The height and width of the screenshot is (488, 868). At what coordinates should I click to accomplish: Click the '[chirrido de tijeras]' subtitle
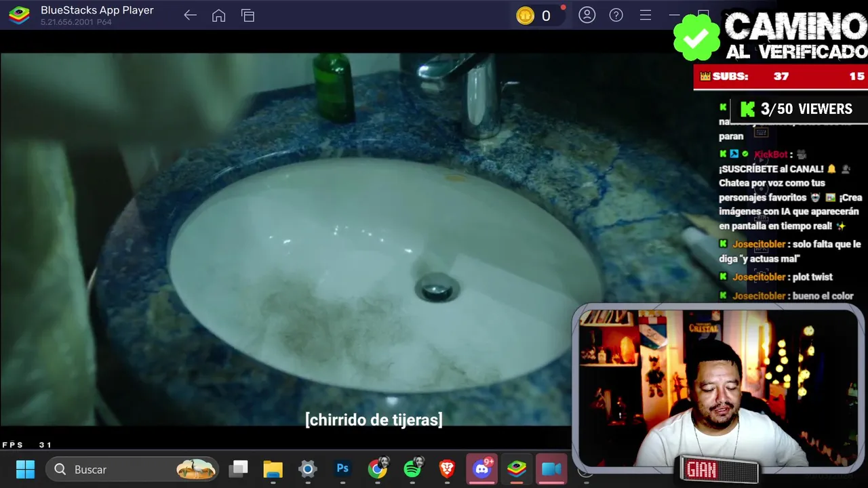[x=374, y=420]
